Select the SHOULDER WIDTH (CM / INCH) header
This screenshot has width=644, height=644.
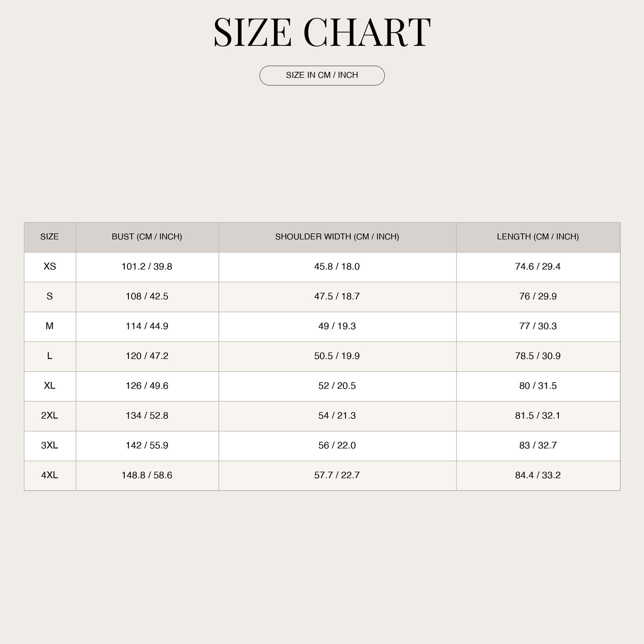click(337, 237)
